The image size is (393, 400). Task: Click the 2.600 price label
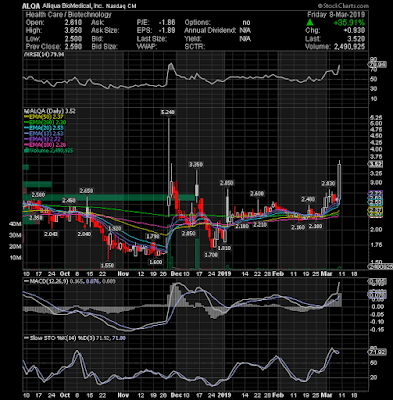257,194
